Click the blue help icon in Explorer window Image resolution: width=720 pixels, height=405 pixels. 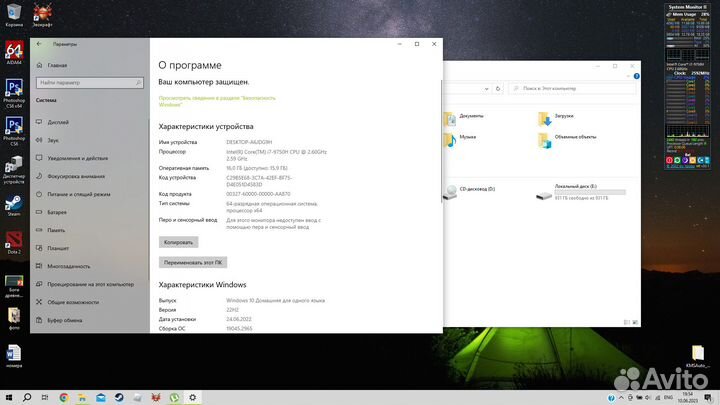(x=636, y=76)
